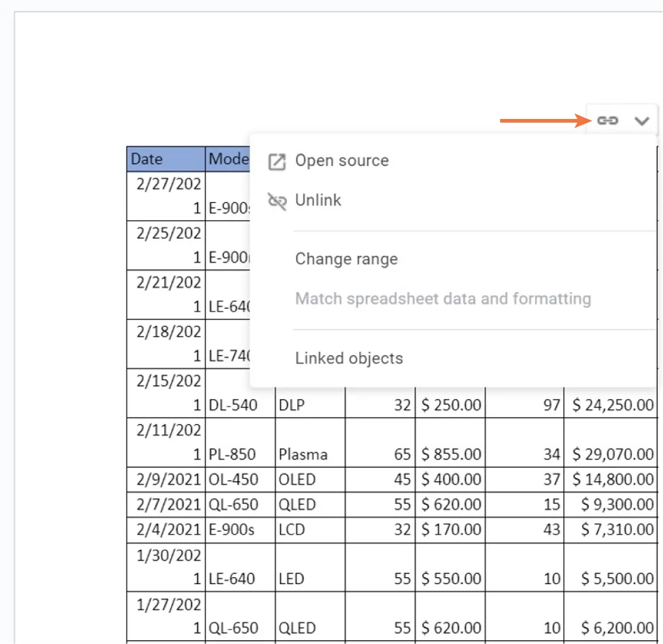Image resolution: width=663 pixels, height=644 pixels.
Task: Click the external-link icon beside Open source
Action: point(276,162)
